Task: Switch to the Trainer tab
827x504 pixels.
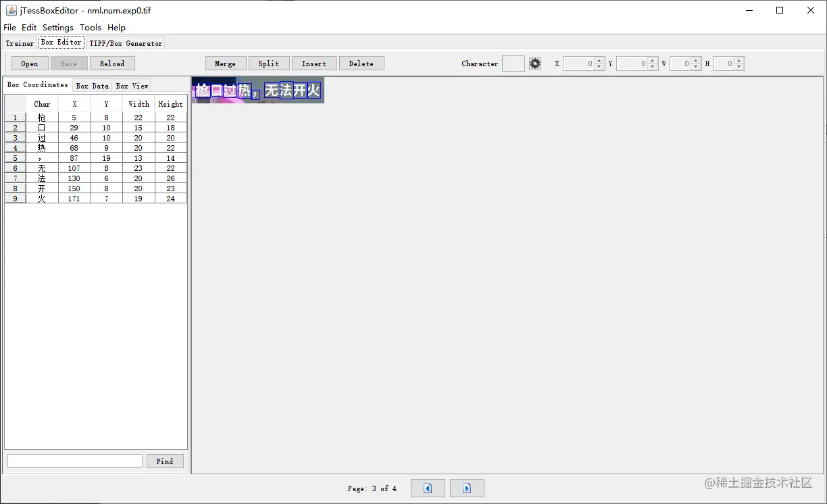Action: click(x=20, y=43)
